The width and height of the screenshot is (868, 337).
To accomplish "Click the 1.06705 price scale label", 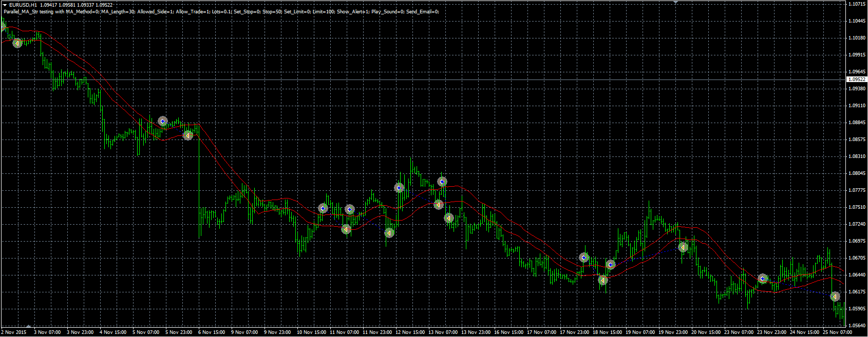I will [x=856, y=258].
